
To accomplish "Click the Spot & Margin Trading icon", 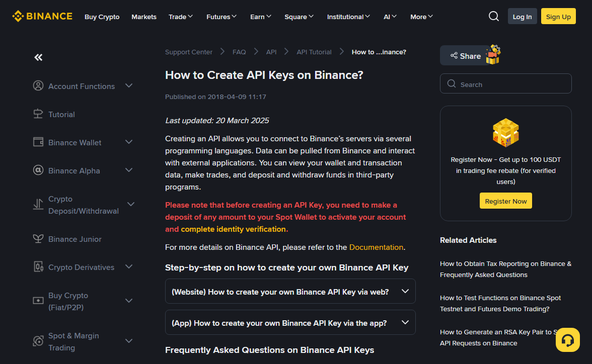I will [38, 341].
